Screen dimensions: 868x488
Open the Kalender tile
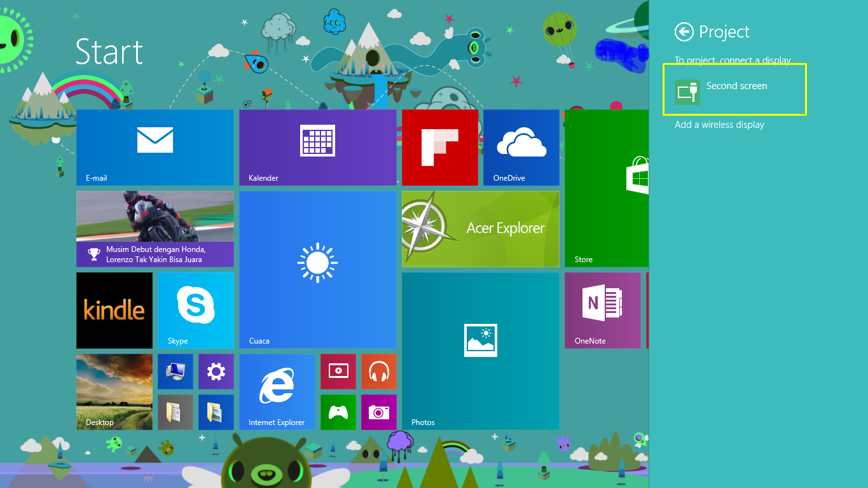tap(318, 148)
